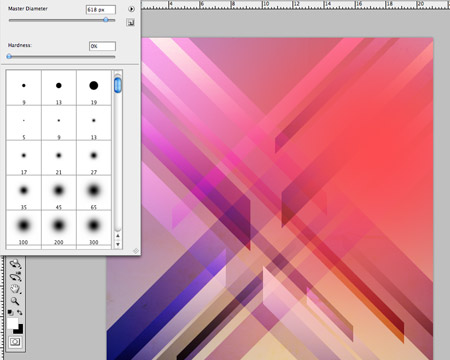Click the brush list scrollbar thumb

coord(118,85)
